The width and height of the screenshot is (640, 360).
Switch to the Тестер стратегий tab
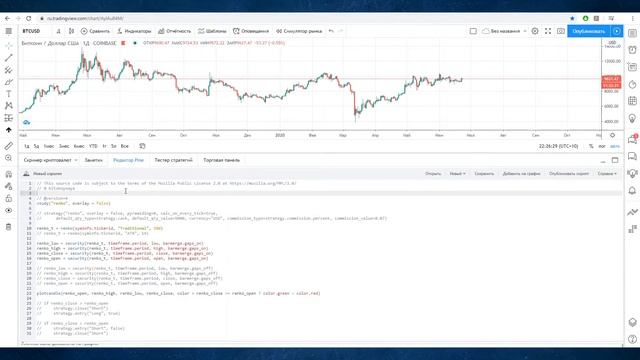173,160
